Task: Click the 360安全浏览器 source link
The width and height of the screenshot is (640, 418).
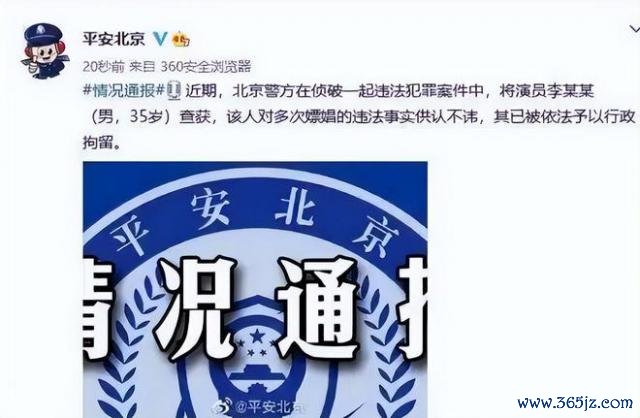Action: 205,66
